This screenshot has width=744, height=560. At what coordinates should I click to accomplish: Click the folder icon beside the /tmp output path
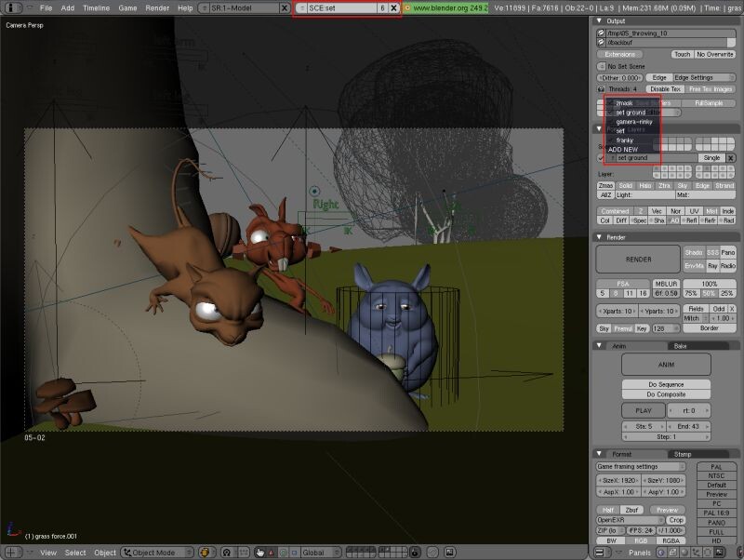click(x=601, y=33)
